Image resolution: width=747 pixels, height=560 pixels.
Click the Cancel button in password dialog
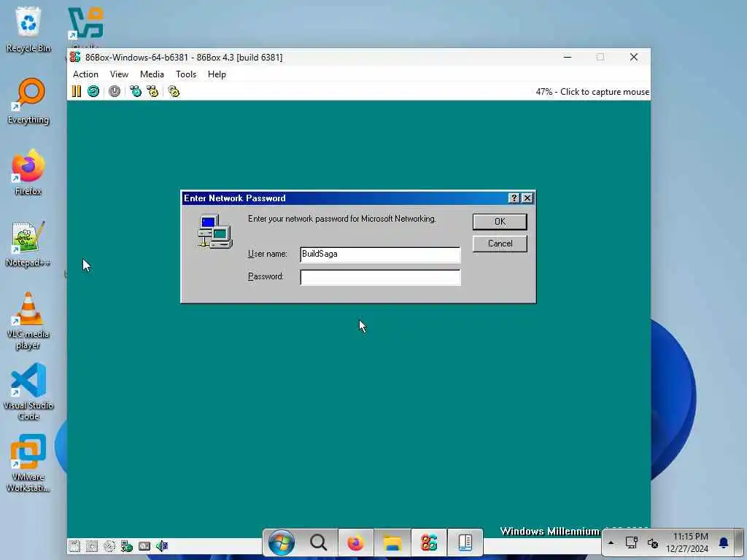[x=500, y=244]
